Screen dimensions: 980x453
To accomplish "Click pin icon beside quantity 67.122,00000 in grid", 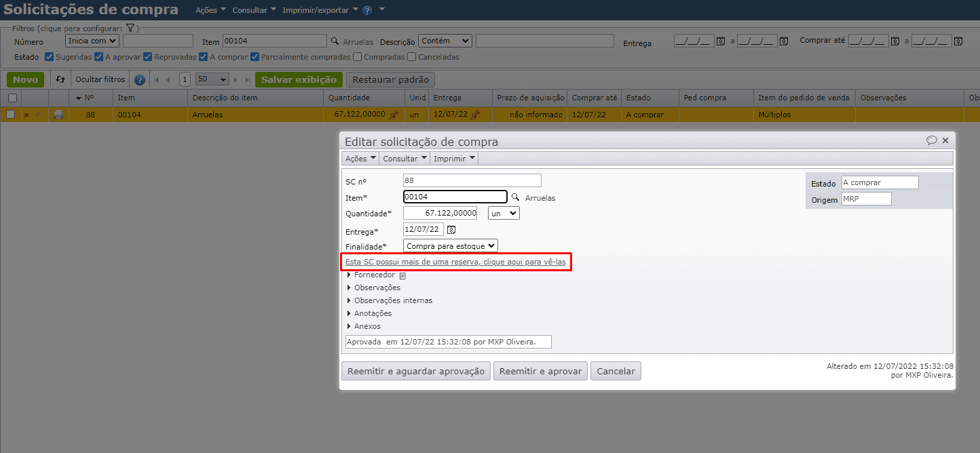I will point(393,115).
